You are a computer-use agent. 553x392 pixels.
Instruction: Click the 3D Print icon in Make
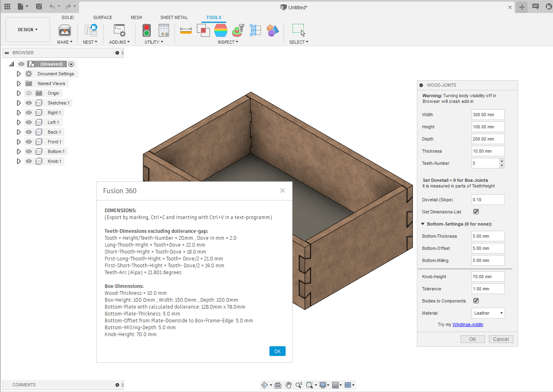tap(65, 31)
